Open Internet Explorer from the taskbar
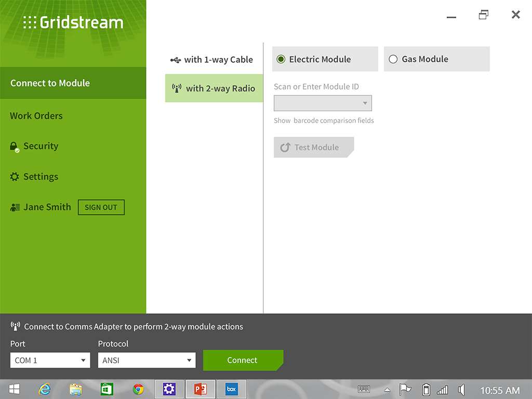Screen dimensions: 532x399 [45, 389]
